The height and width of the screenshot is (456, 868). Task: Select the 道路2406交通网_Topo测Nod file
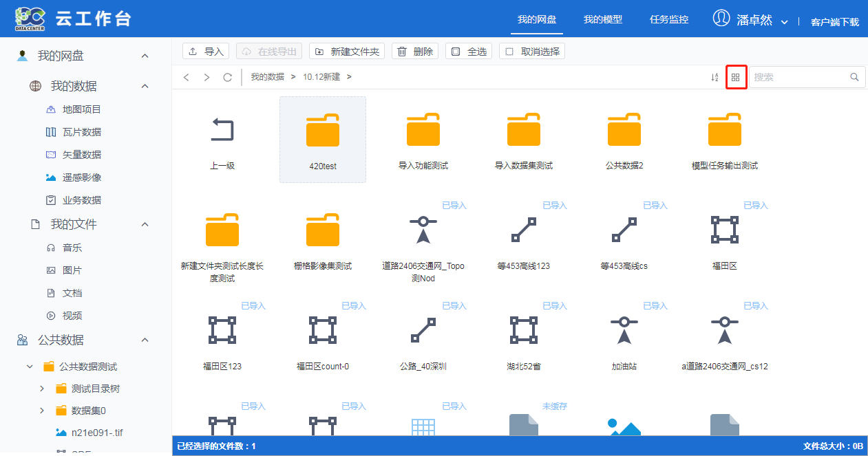point(423,230)
